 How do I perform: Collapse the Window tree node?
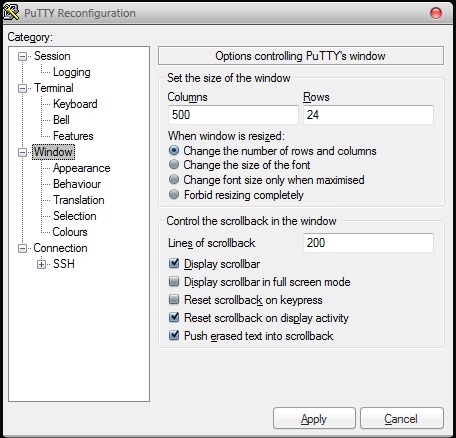22,152
